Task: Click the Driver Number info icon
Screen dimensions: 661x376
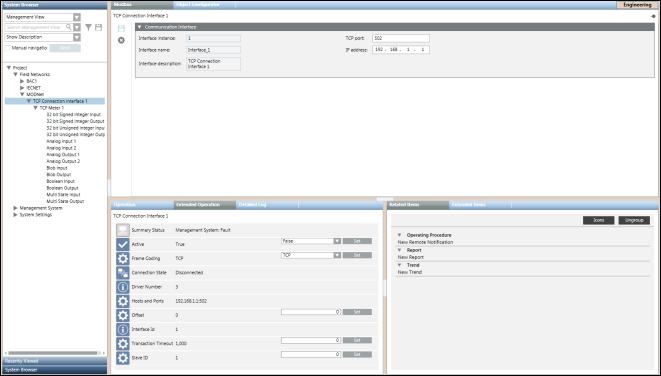Action: click(123, 287)
